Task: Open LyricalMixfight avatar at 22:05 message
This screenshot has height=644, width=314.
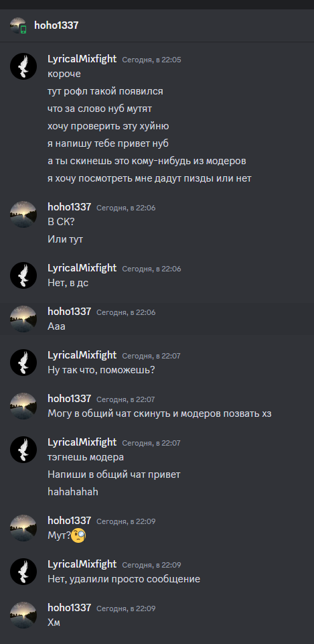Action: pyautogui.click(x=23, y=66)
